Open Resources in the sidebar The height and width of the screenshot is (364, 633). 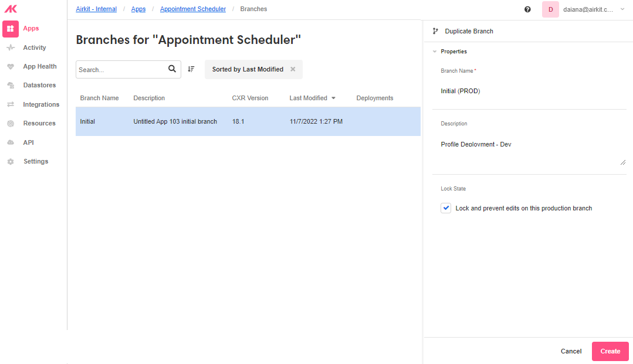click(39, 124)
